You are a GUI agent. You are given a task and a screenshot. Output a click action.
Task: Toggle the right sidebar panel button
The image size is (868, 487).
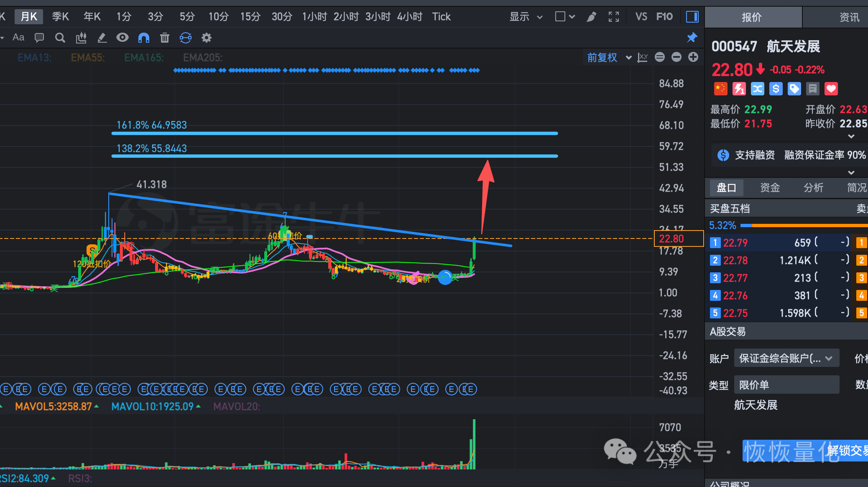pos(692,17)
